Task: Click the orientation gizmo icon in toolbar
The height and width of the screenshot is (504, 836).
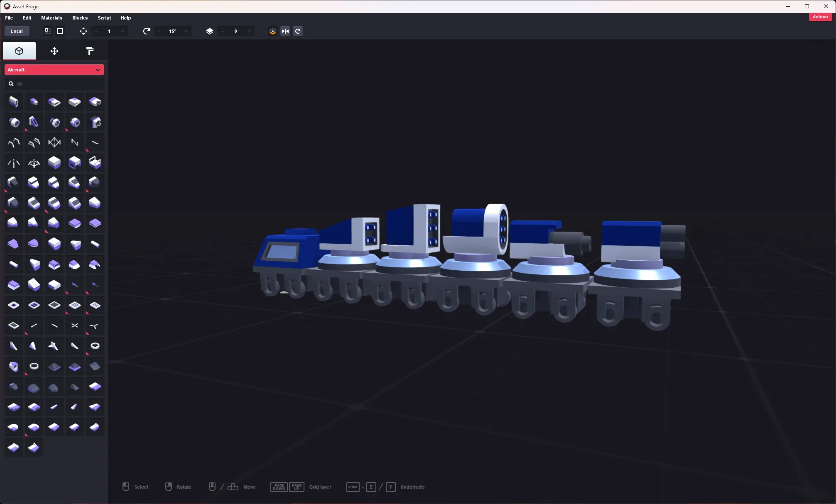Action: 272,31
